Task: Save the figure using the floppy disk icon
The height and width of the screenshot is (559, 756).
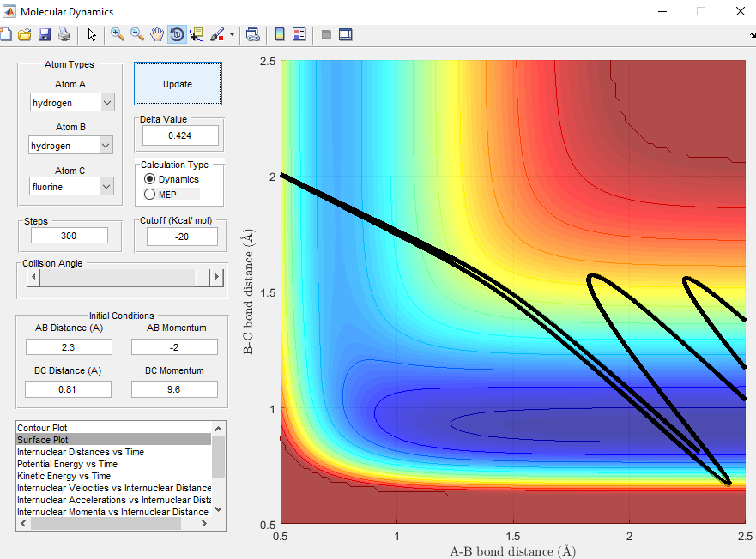Action: tap(45, 35)
